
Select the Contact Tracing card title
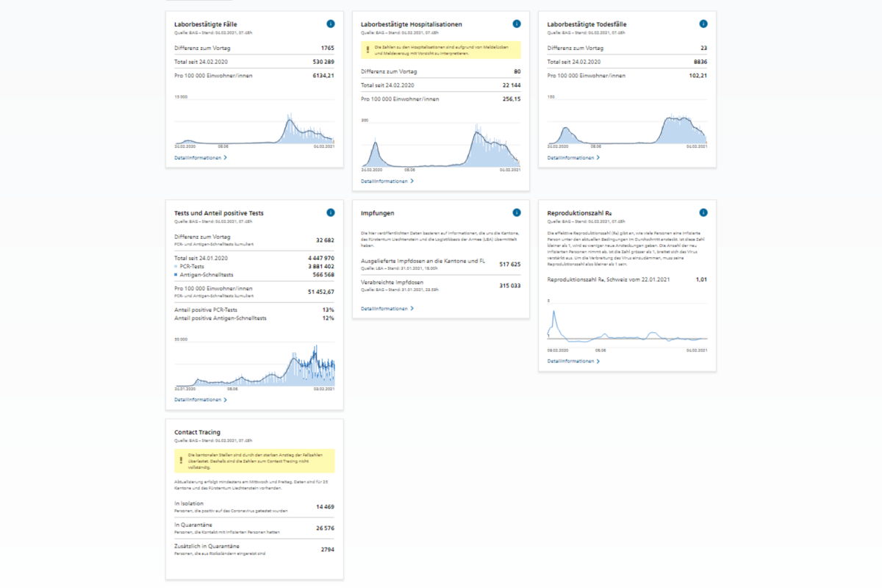point(198,432)
